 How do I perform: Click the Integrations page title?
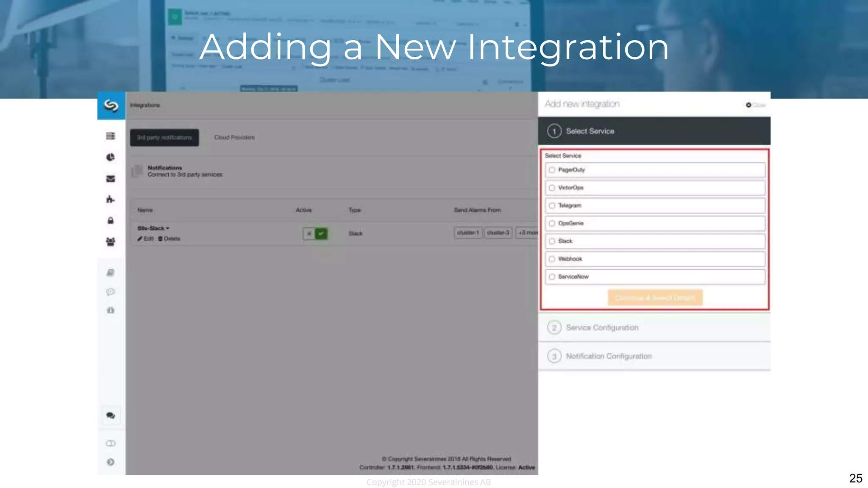[x=145, y=105]
